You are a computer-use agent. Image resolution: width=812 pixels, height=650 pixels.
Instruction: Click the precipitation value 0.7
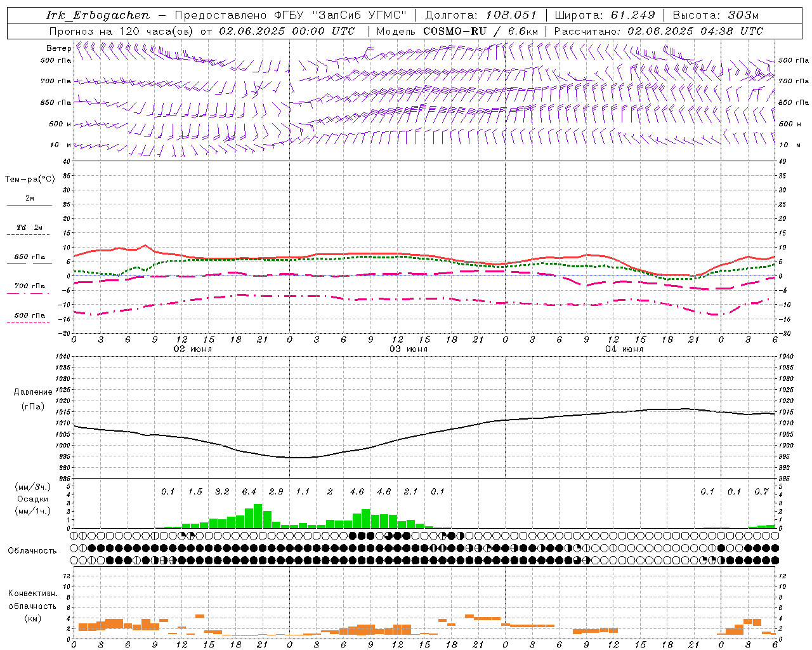pos(761,492)
